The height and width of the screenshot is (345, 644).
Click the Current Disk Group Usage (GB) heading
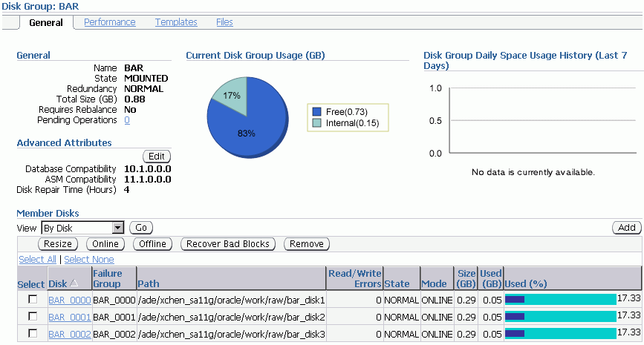click(x=256, y=56)
